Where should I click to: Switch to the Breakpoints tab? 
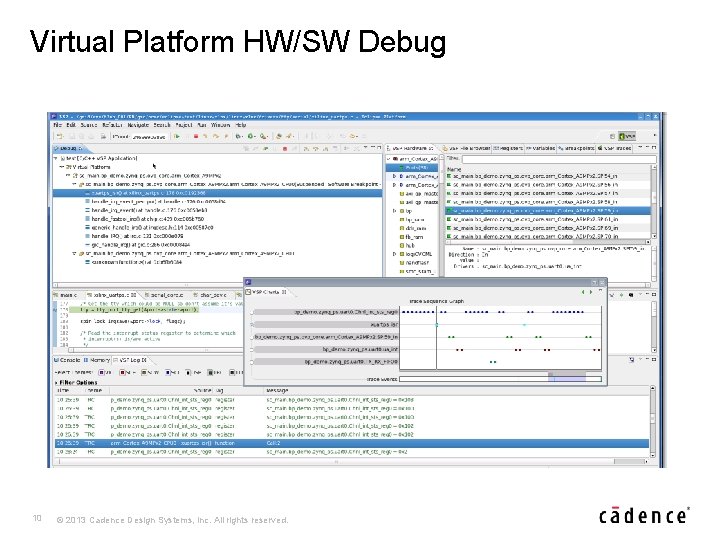(x=576, y=148)
